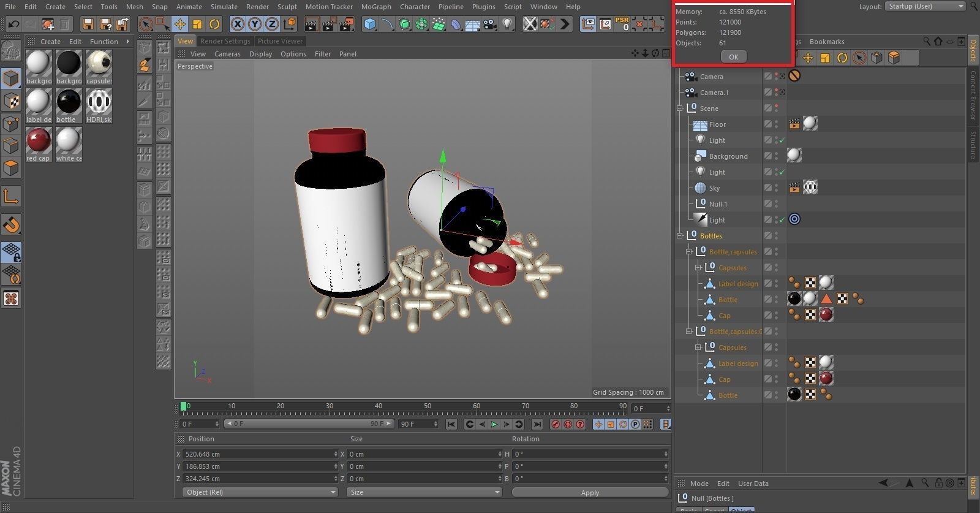Toggle visibility dots for Floor object
The height and width of the screenshot is (513, 980).
pyautogui.click(x=777, y=124)
